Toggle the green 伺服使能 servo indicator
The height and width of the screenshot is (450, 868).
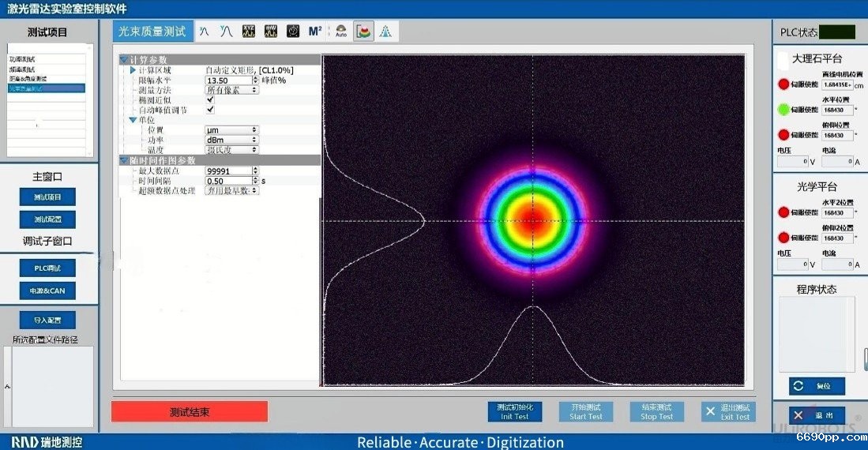783,110
